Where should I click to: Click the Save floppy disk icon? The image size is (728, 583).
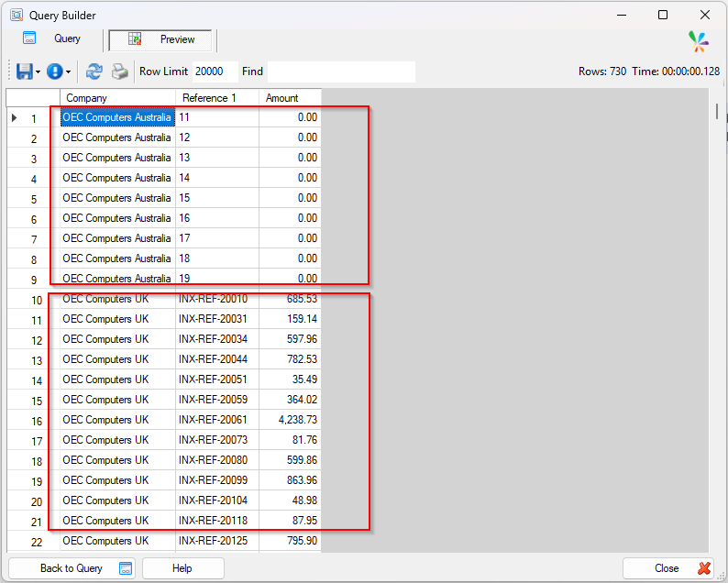[x=24, y=71]
